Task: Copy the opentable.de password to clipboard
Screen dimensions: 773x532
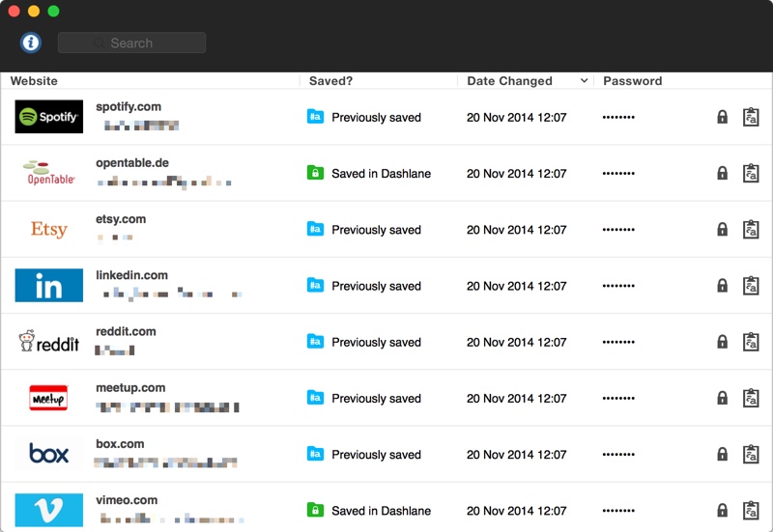Action: tap(751, 174)
